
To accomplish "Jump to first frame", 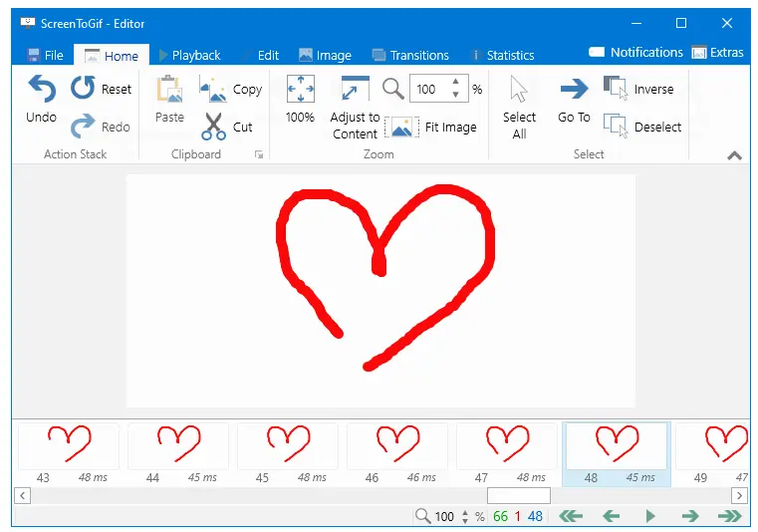I will coord(571,516).
